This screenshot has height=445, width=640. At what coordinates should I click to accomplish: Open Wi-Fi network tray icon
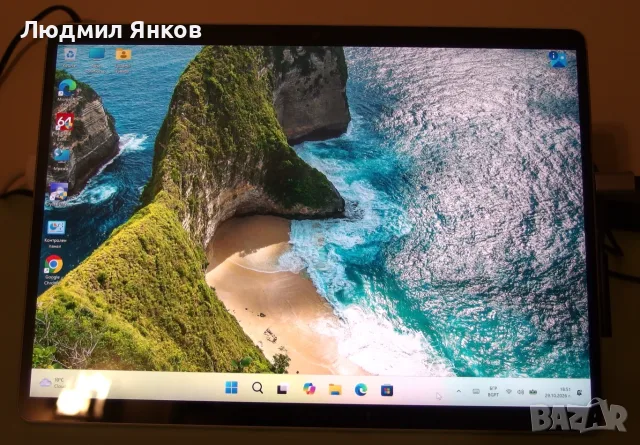coord(509,392)
